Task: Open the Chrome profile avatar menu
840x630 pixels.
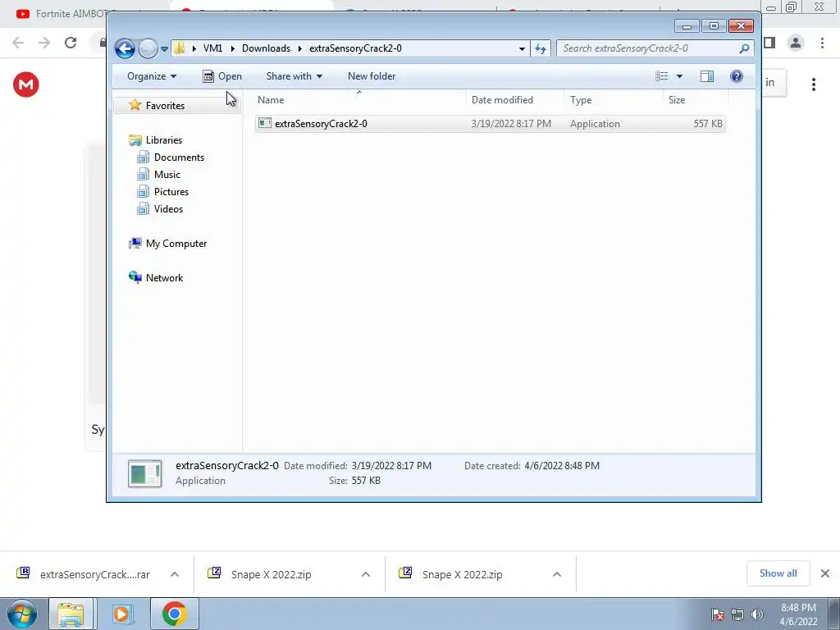Action: point(796,43)
